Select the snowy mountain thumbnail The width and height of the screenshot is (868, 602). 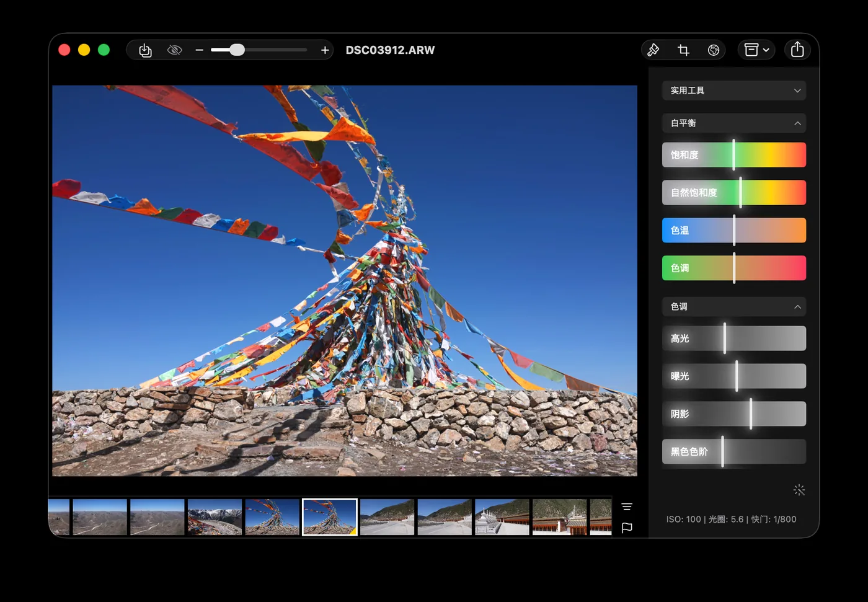(215, 517)
